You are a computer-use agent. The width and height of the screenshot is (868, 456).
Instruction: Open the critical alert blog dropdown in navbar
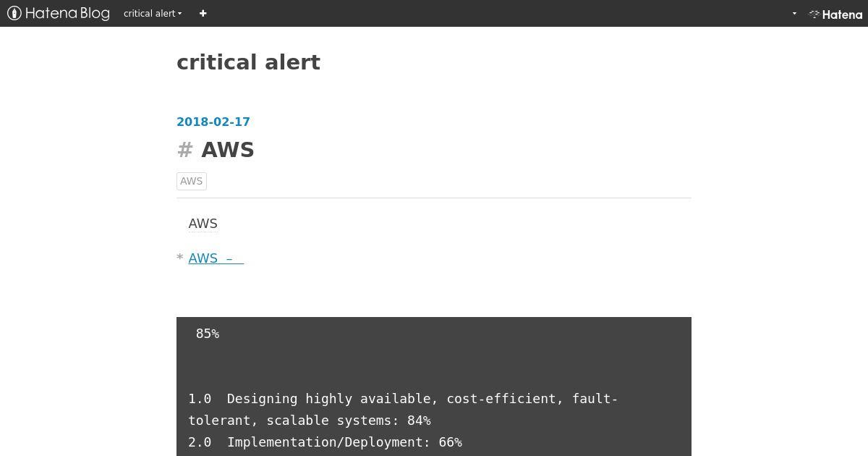coord(153,13)
